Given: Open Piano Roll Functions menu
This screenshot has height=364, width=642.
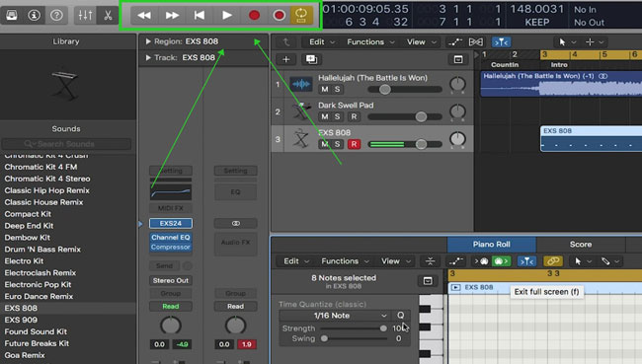Looking at the screenshot, I should [345, 261].
